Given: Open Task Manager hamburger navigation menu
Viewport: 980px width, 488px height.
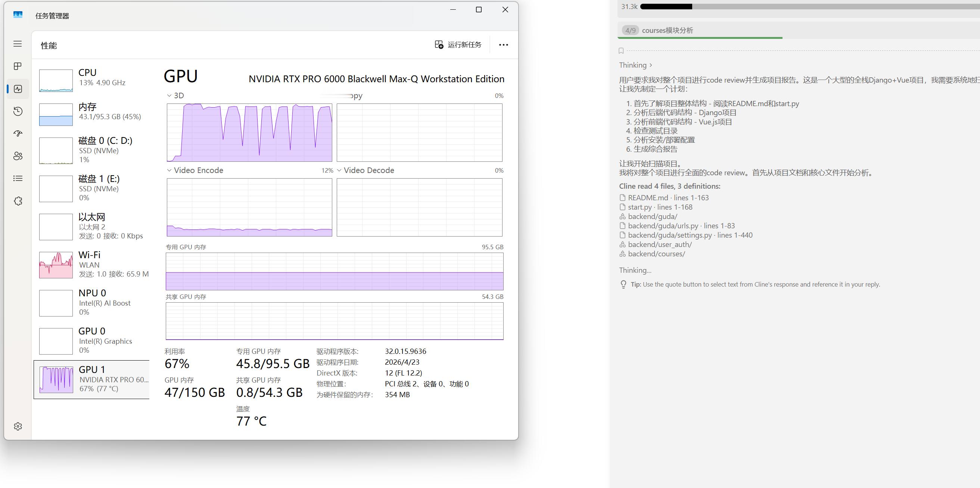Looking at the screenshot, I should tap(18, 44).
